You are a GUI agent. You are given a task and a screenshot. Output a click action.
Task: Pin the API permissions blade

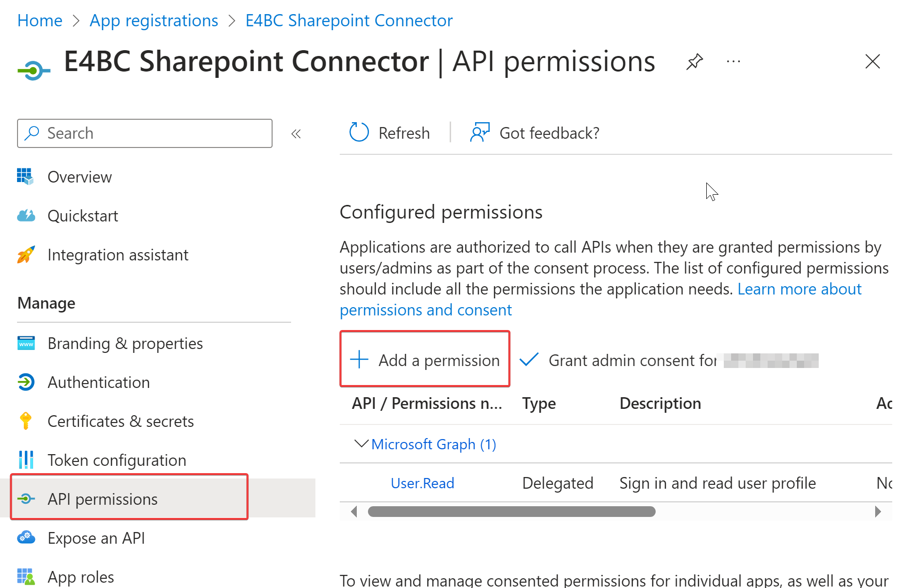point(695,62)
